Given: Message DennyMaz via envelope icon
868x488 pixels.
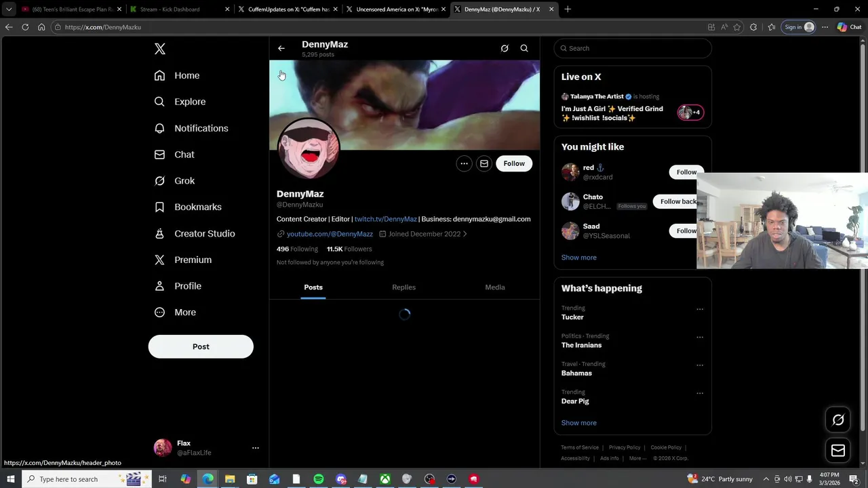Looking at the screenshot, I should (484, 163).
